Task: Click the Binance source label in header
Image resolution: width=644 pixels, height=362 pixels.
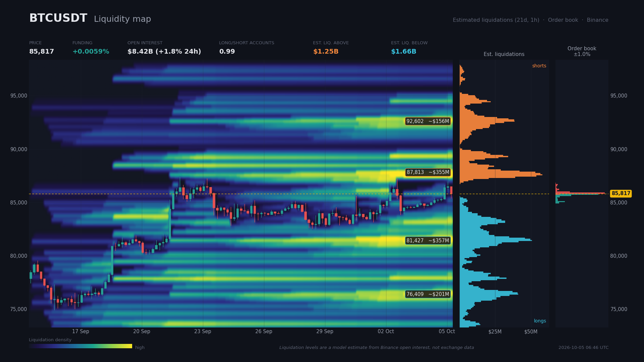Action: coord(597,20)
